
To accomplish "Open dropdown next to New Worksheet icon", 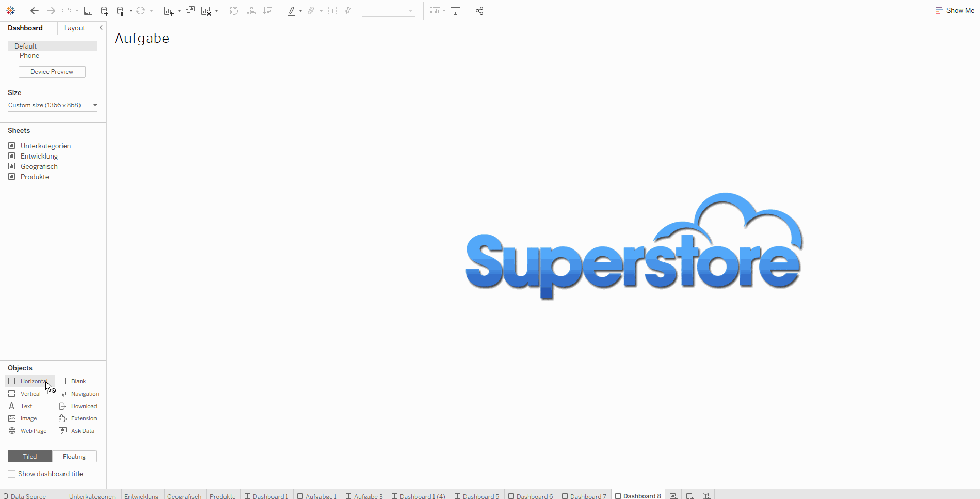I will 179,11.
